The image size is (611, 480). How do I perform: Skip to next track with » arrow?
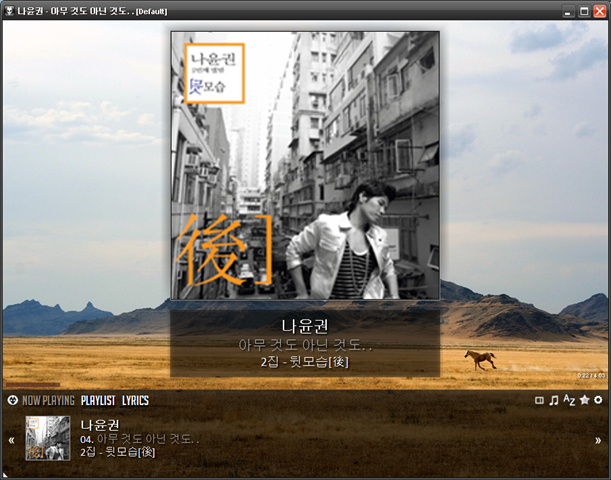(598, 440)
